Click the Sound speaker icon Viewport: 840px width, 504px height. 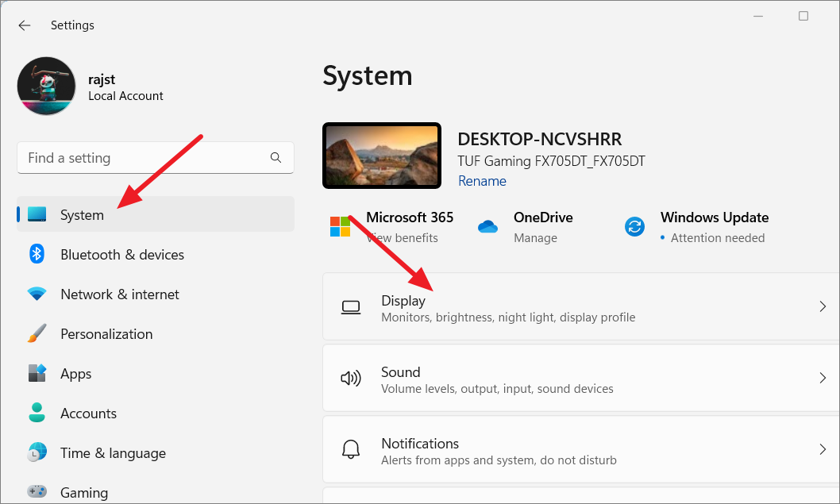tap(351, 378)
